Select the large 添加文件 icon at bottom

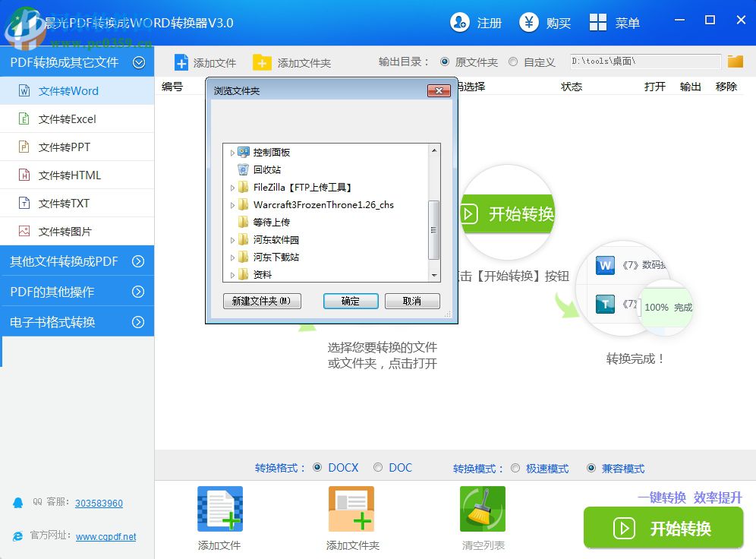click(219, 507)
